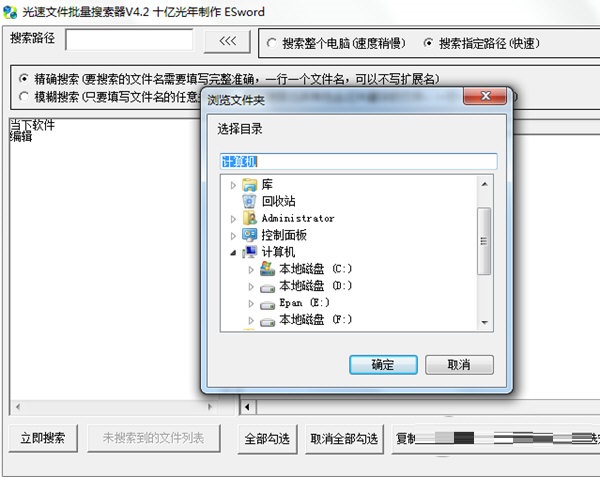
Task: Confirm folder with 确定 button
Action: pos(383,365)
